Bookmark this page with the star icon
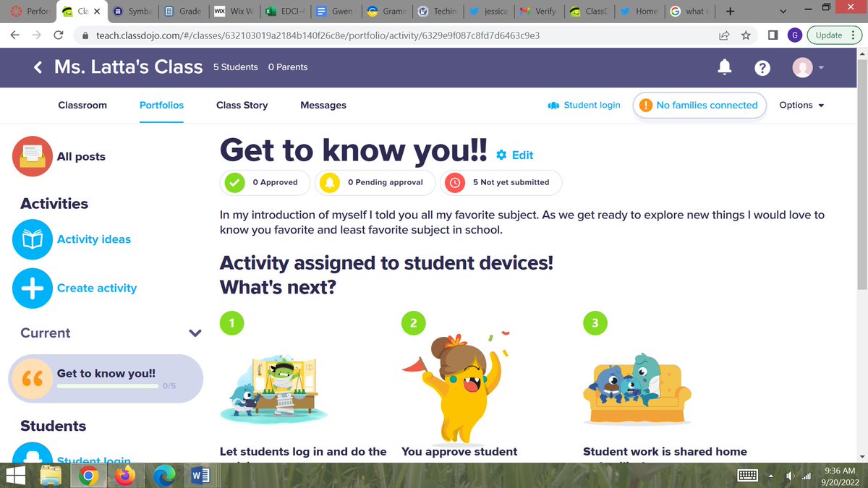868x488 pixels. click(745, 35)
